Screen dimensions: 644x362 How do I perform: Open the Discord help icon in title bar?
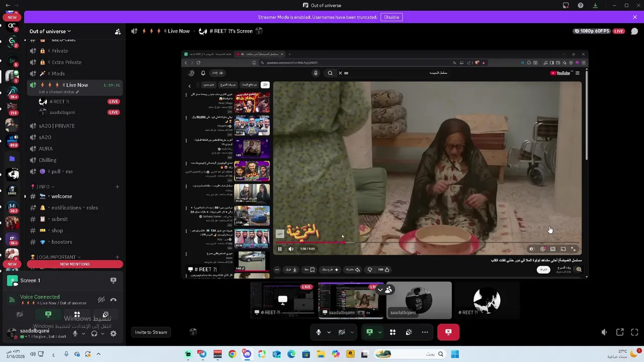[x=581, y=6]
